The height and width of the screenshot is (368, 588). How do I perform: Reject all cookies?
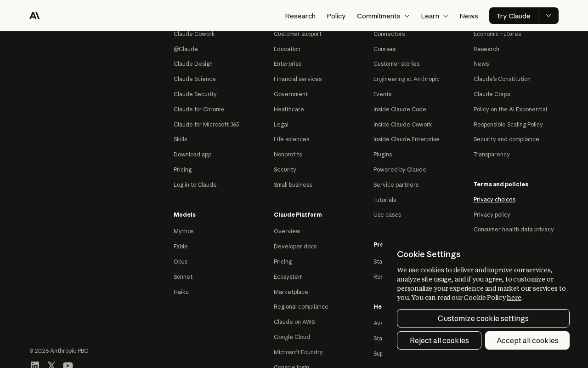coord(439,340)
